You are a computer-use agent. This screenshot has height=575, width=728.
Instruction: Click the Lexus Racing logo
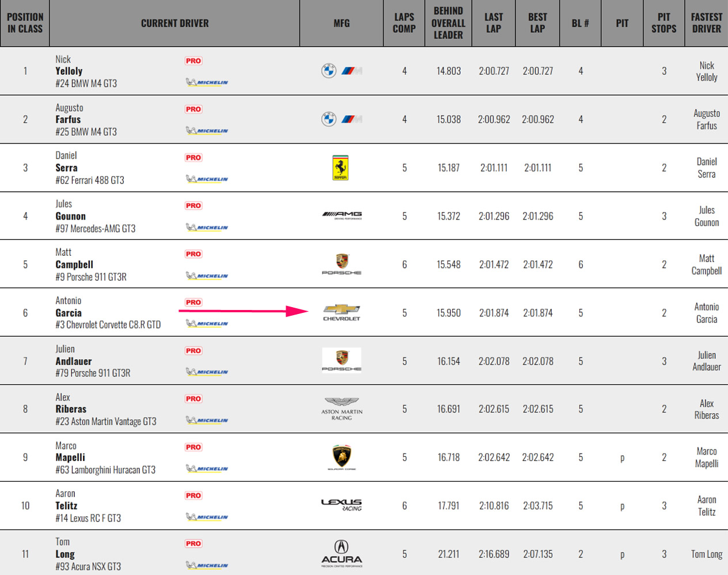[x=342, y=505]
